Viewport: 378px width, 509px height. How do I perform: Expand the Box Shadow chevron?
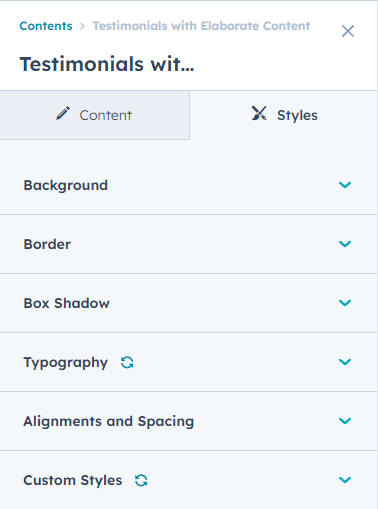tap(345, 303)
